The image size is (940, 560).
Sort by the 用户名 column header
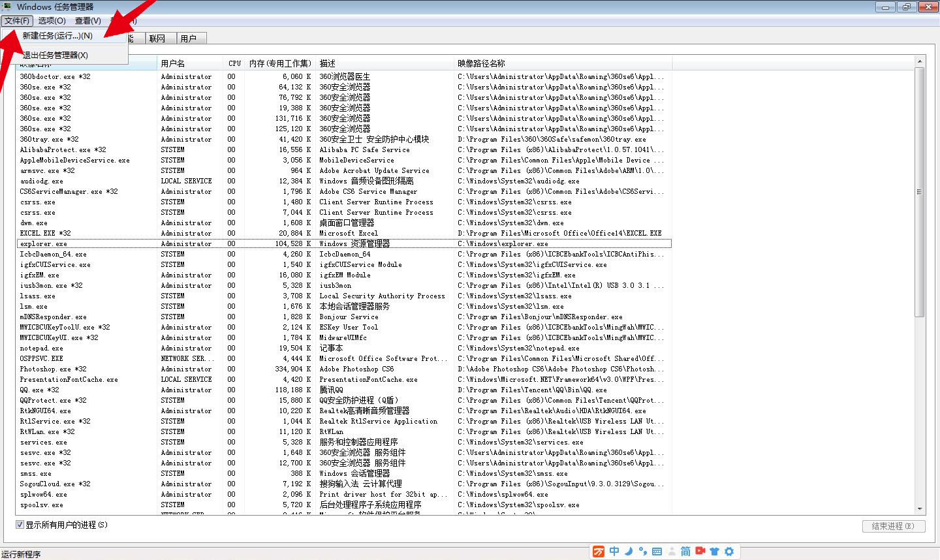pos(190,63)
